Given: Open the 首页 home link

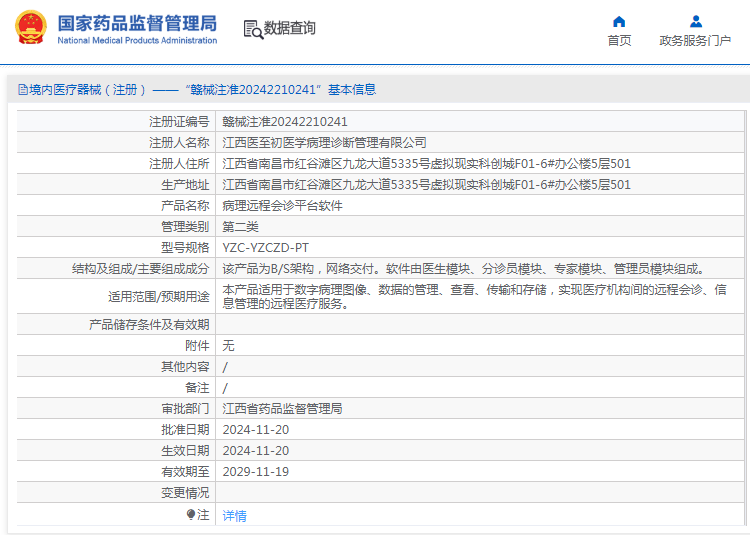Looking at the screenshot, I should click(619, 41).
